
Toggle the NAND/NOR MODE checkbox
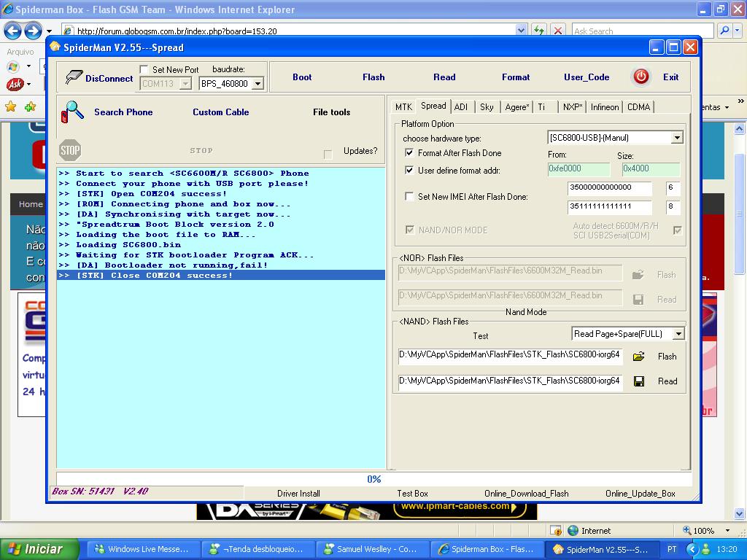(409, 230)
